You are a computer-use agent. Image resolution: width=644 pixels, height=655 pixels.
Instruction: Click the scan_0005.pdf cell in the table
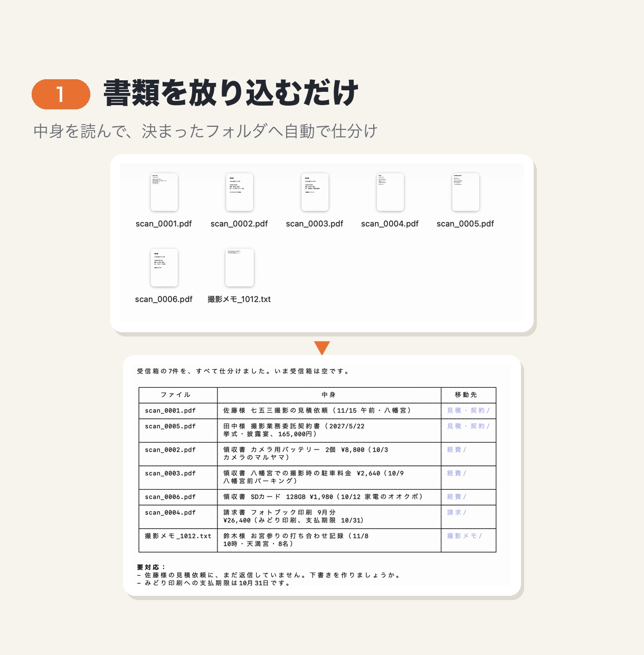point(178,430)
